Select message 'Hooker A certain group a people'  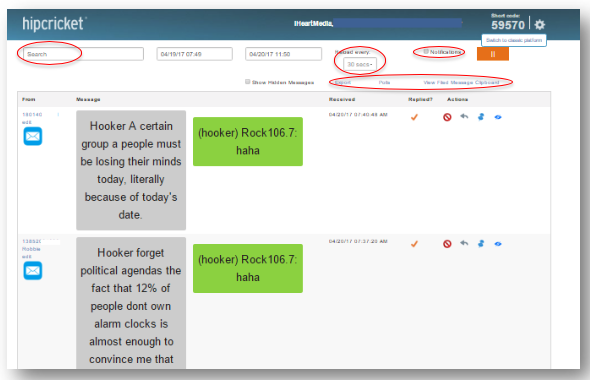pos(131,170)
